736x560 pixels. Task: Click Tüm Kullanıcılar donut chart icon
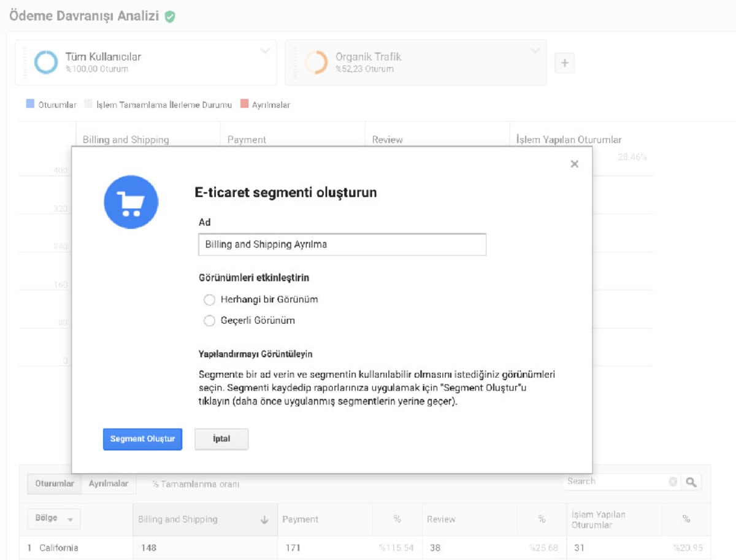click(x=46, y=62)
